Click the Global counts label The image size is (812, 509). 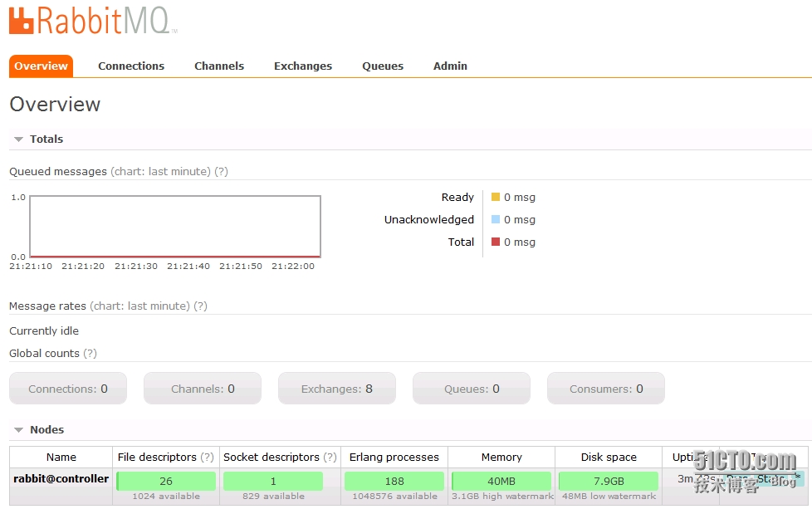click(45, 353)
